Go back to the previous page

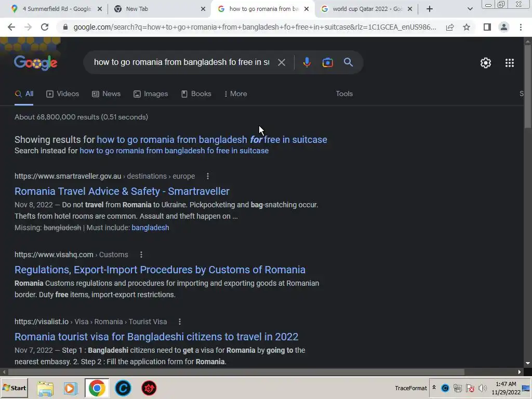[x=11, y=27]
